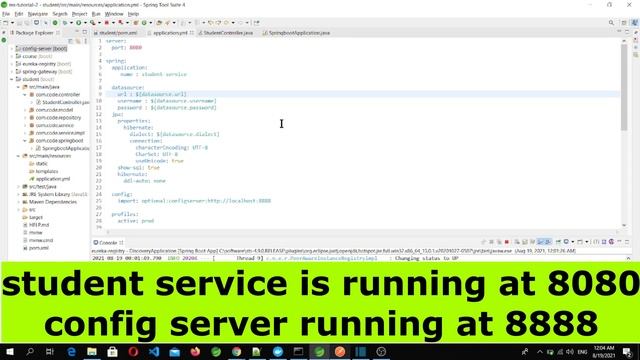Open Chrome from taskbar
This screenshot has width=640, height=360.
click(236, 352)
